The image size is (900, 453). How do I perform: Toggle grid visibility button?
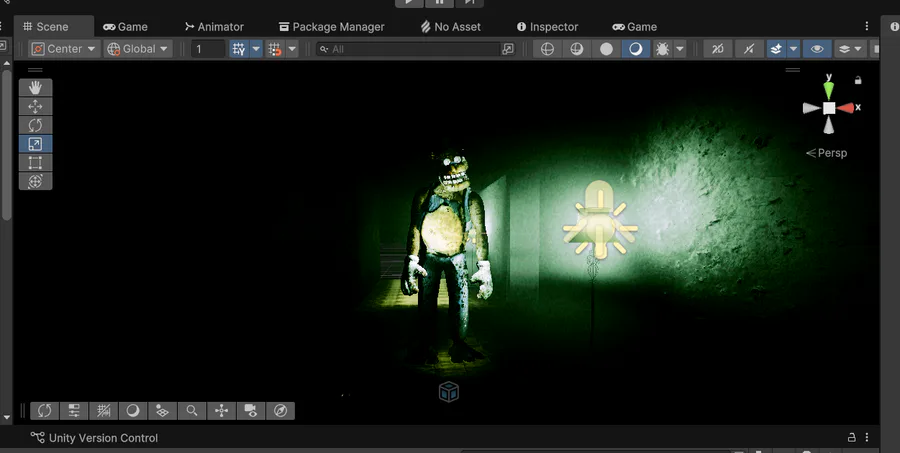(x=239, y=49)
